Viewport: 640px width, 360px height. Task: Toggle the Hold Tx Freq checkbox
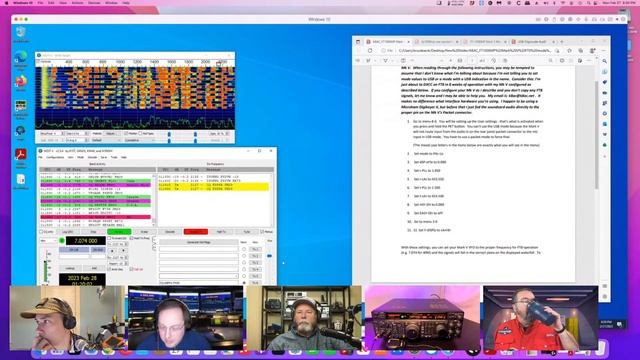140,238
